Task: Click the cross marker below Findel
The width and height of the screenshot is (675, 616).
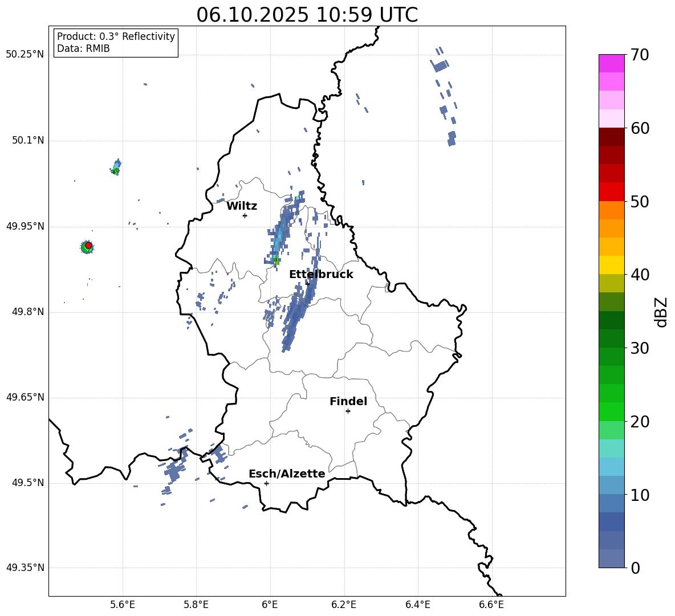Action: [348, 411]
